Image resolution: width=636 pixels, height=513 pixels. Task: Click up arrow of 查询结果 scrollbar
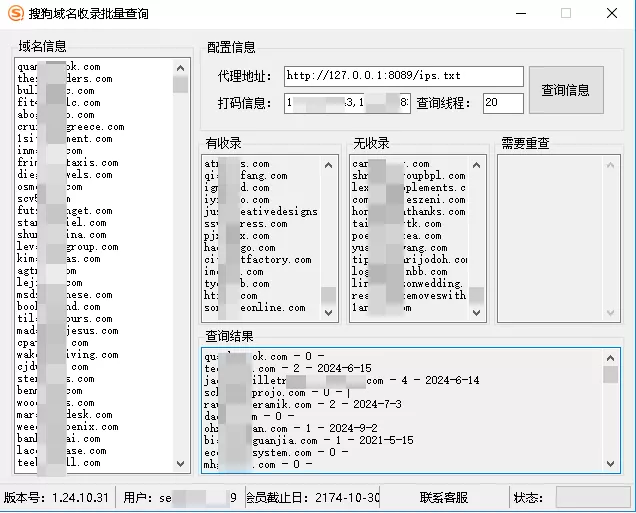(x=610, y=358)
